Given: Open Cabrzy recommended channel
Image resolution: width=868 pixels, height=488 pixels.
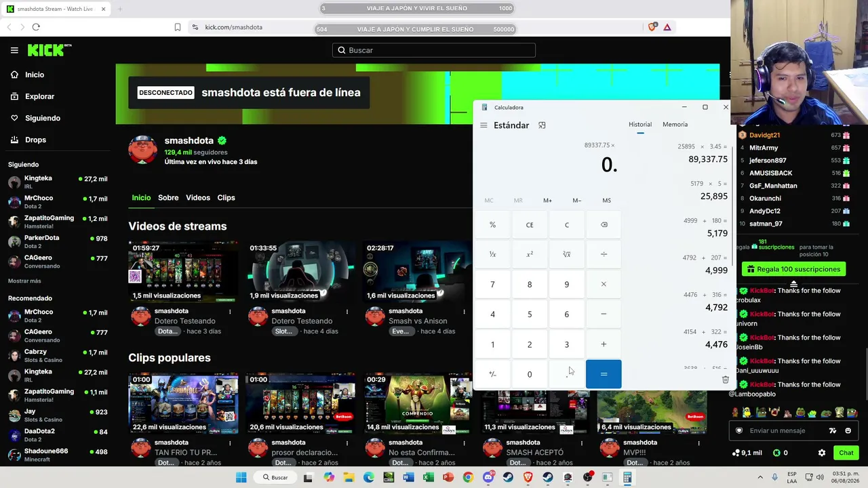Looking at the screenshot, I should coord(58,355).
